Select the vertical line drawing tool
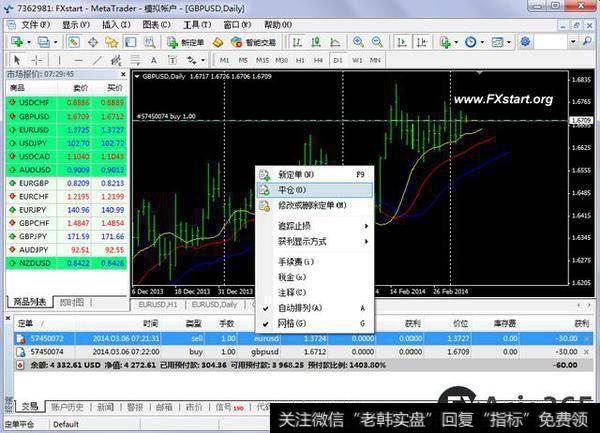 pyautogui.click(x=59, y=60)
